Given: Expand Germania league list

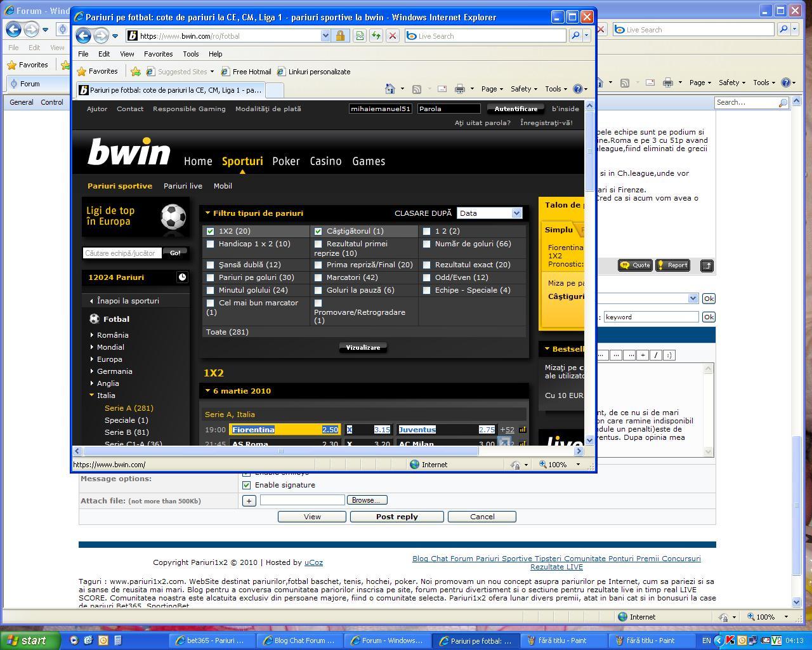Looking at the screenshot, I should 92,371.
